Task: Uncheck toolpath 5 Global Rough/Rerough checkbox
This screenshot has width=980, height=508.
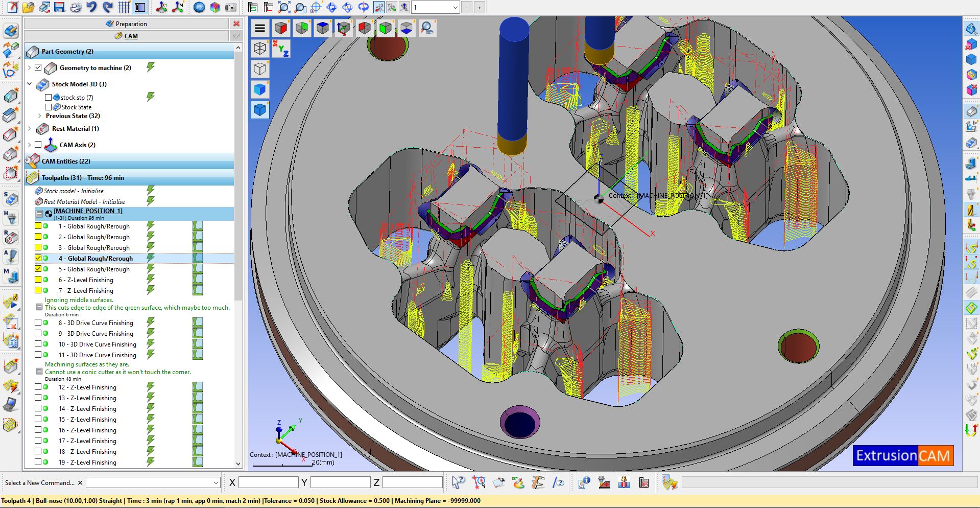Action: [x=38, y=269]
